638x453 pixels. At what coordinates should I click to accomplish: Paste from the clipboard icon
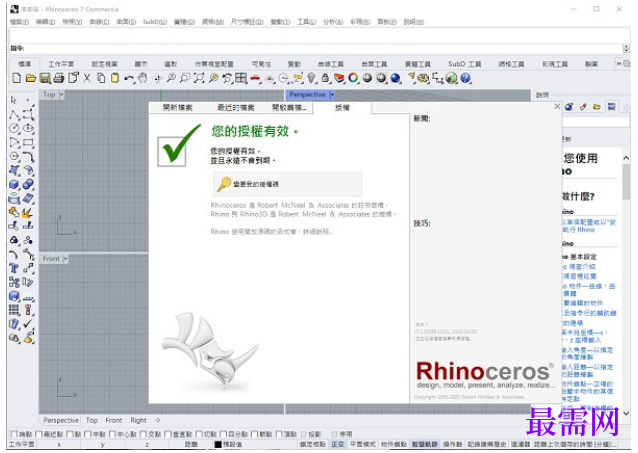(x=115, y=78)
